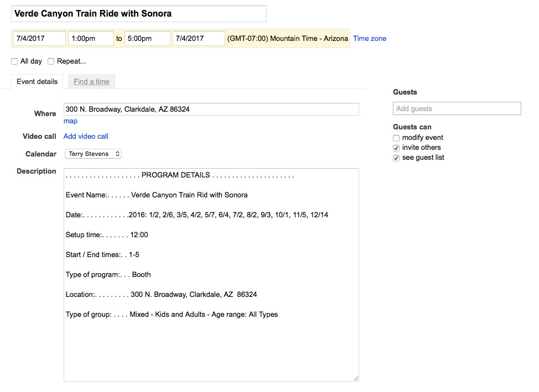Viewport: 539px width, 392px height.
Task: Disable the see guest list checkbox
Action: (x=396, y=158)
